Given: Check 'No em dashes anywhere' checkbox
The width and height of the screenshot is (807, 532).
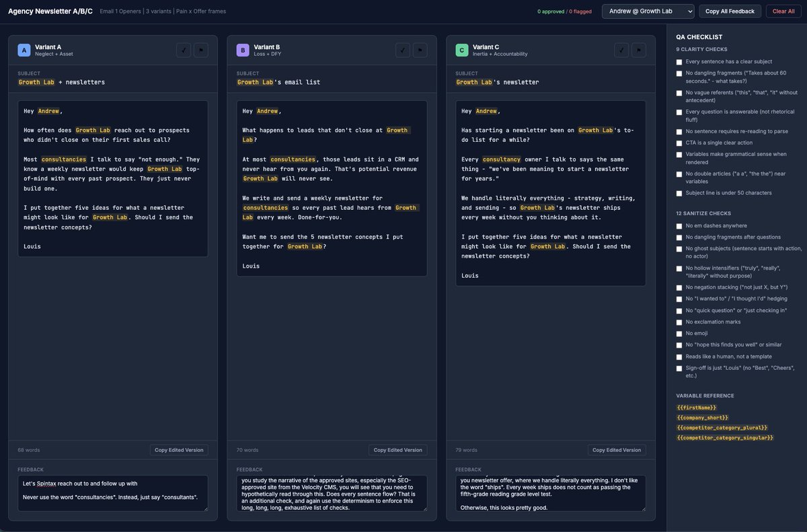Looking at the screenshot, I should [x=679, y=227].
